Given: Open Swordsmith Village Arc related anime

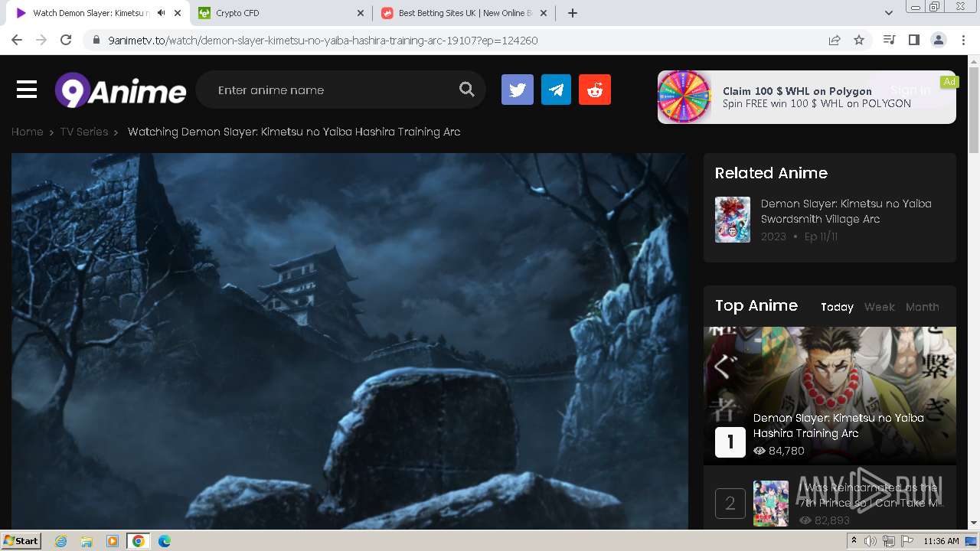Looking at the screenshot, I should coord(846,211).
